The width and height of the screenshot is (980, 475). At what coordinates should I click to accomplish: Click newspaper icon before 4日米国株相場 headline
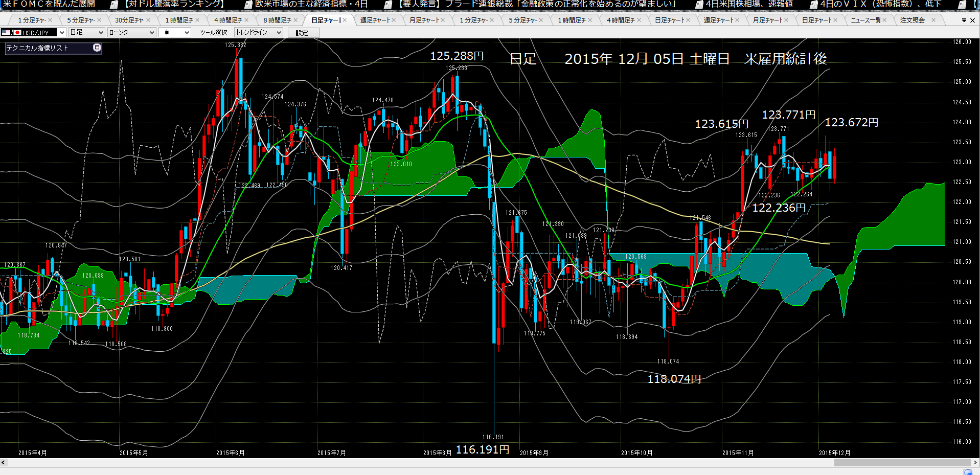699,4
